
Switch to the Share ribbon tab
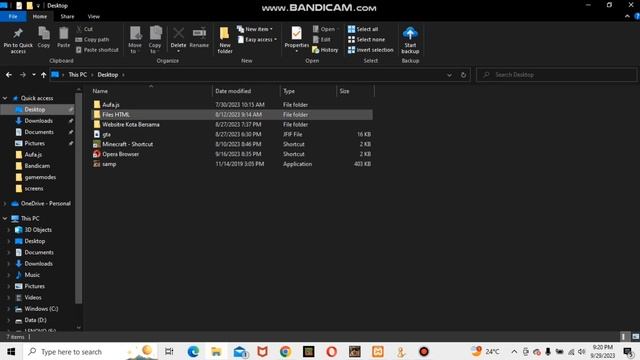point(67,16)
